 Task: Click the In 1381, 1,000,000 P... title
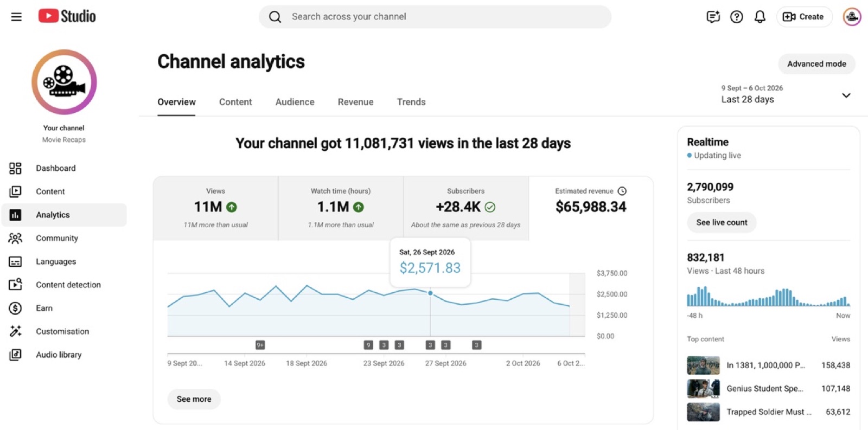click(x=765, y=365)
